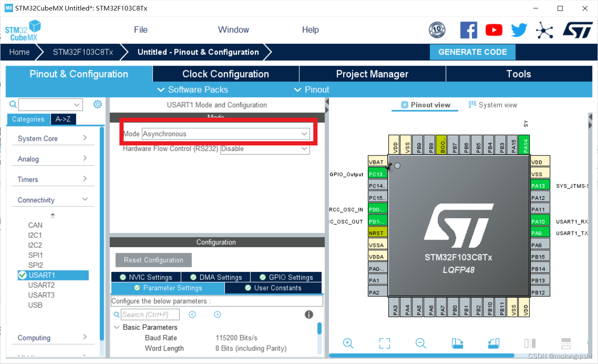Click the ST community network icon

pos(544,30)
